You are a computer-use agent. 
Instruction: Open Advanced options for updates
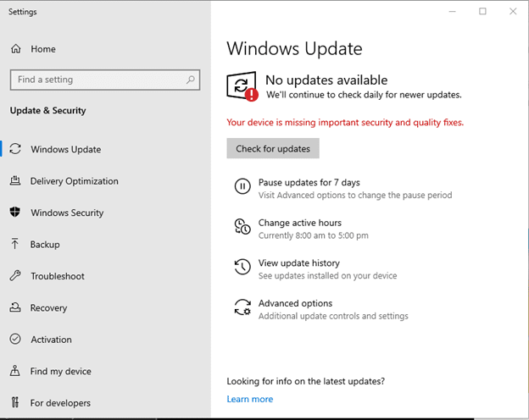point(295,303)
